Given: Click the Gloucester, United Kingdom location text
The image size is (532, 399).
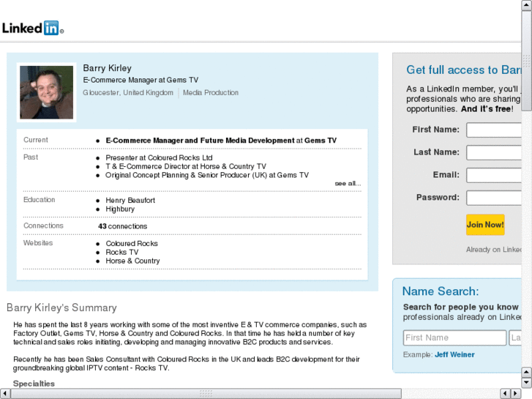Looking at the screenshot, I should [128, 93].
